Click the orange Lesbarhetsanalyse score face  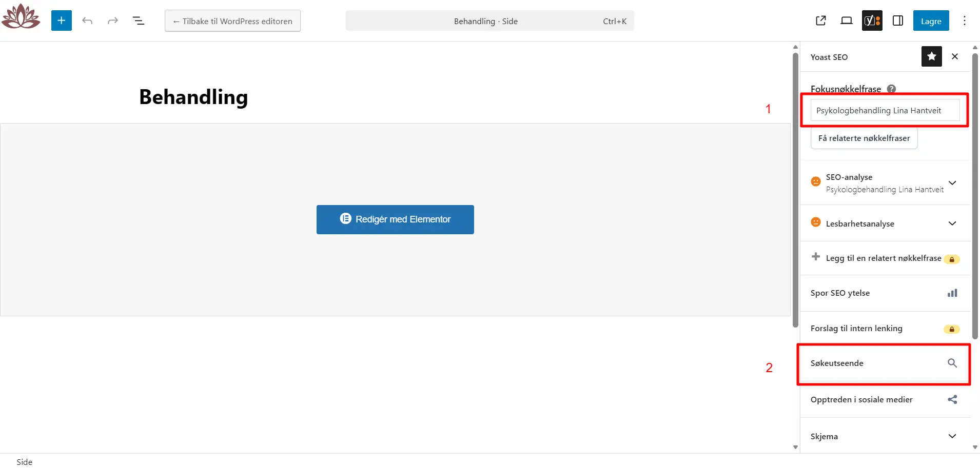click(x=816, y=222)
